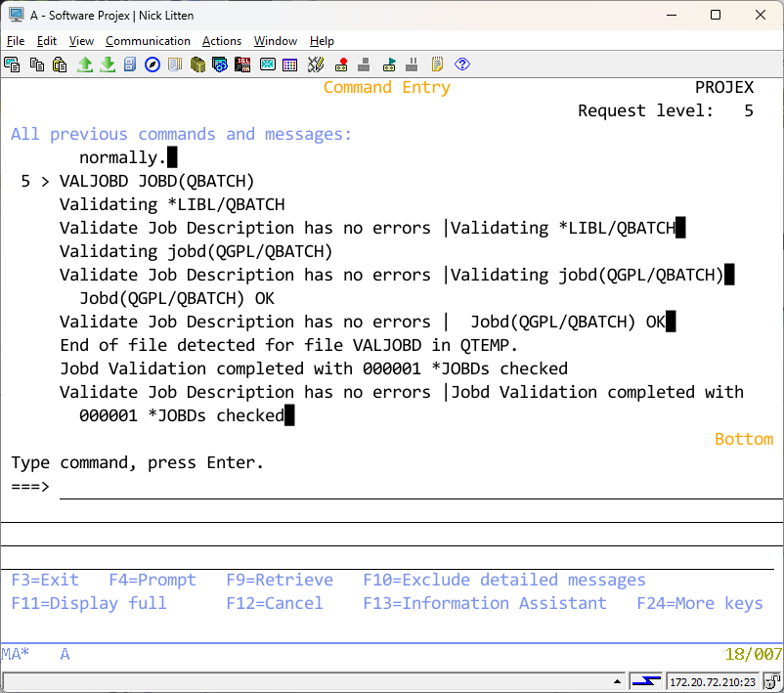
Task: Click the F3=Exit function key
Action: [x=45, y=580]
